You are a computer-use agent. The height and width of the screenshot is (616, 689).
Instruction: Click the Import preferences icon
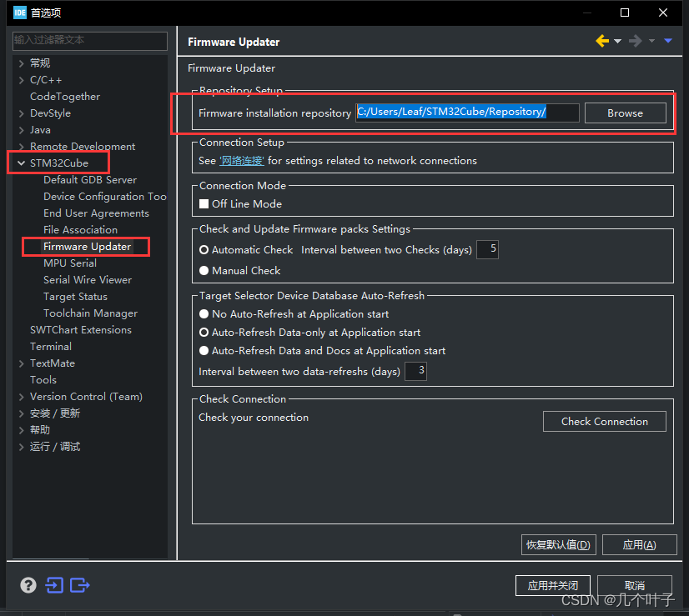click(x=54, y=585)
